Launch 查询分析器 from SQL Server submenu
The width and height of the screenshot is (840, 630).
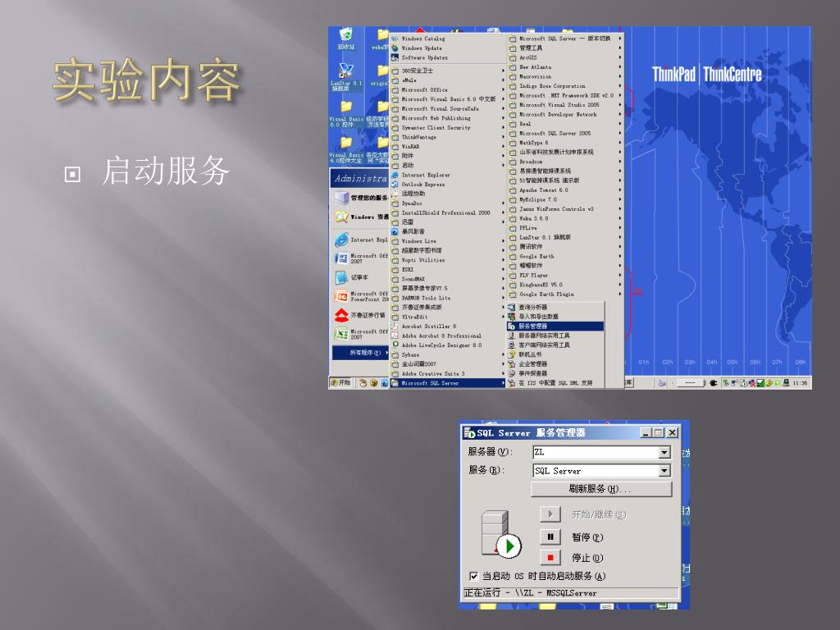pos(555,308)
